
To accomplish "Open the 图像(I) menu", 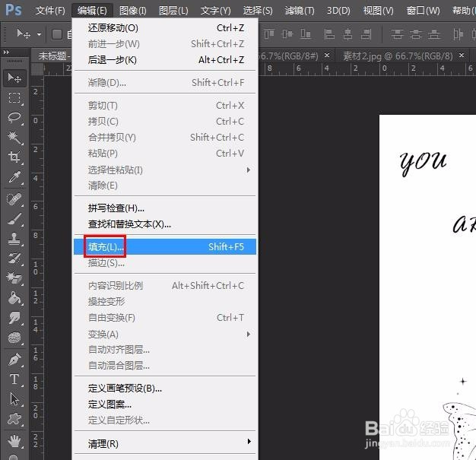I will (x=132, y=11).
